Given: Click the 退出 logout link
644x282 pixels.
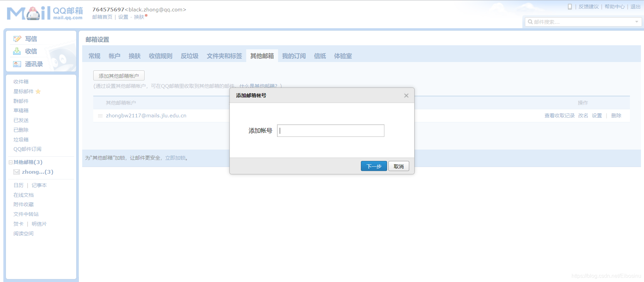Looking at the screenshot, I should 636,7.
